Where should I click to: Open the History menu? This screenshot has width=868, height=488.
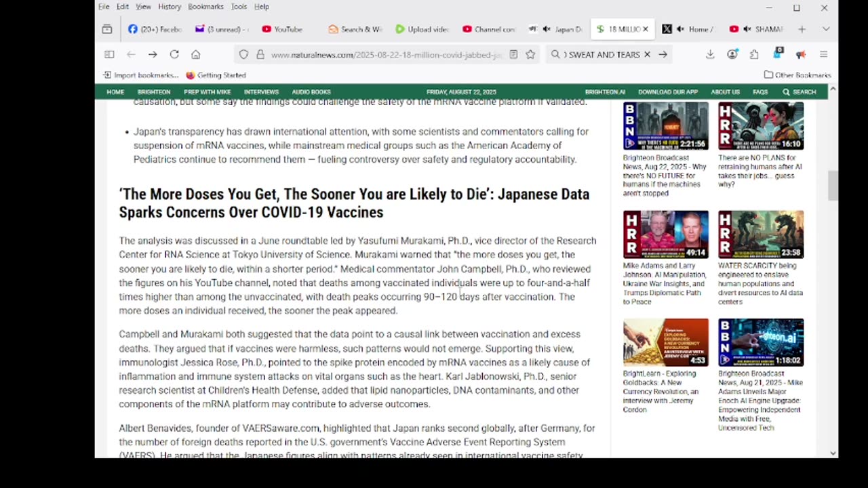point(170,7)
